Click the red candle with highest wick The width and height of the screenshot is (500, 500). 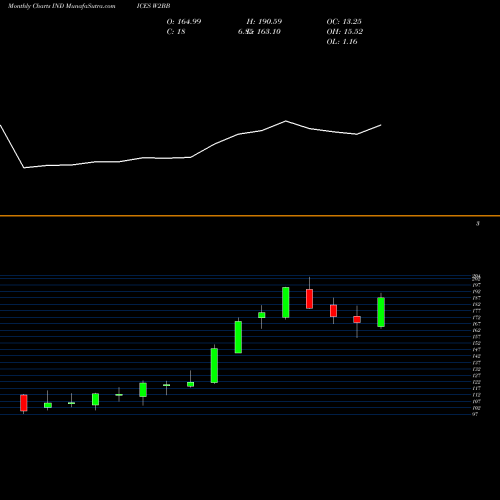(x=309, y=299)
